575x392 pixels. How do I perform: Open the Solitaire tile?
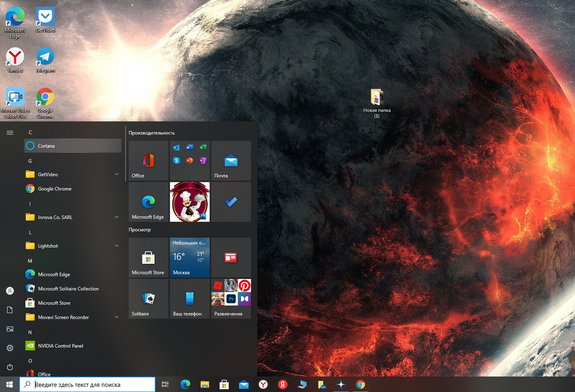click(149, 299)
